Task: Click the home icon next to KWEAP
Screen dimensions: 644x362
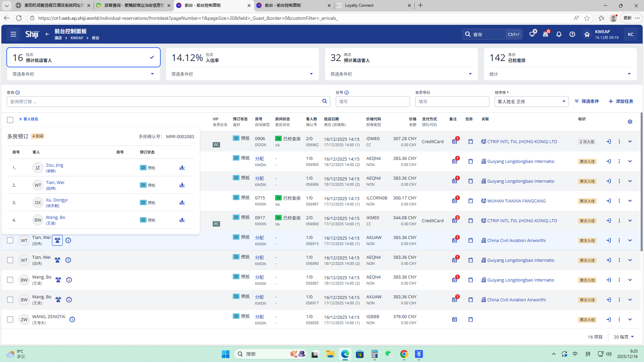Action: [587, 34]
